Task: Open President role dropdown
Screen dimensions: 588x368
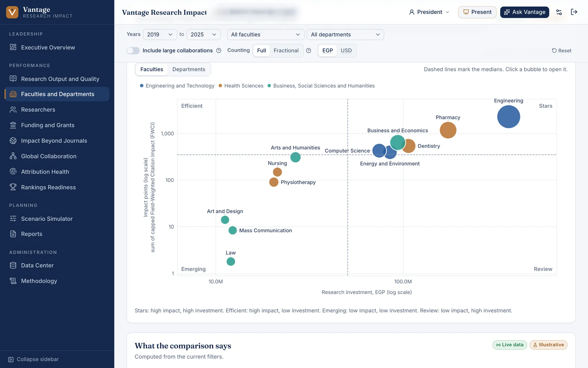Action: 429,12
